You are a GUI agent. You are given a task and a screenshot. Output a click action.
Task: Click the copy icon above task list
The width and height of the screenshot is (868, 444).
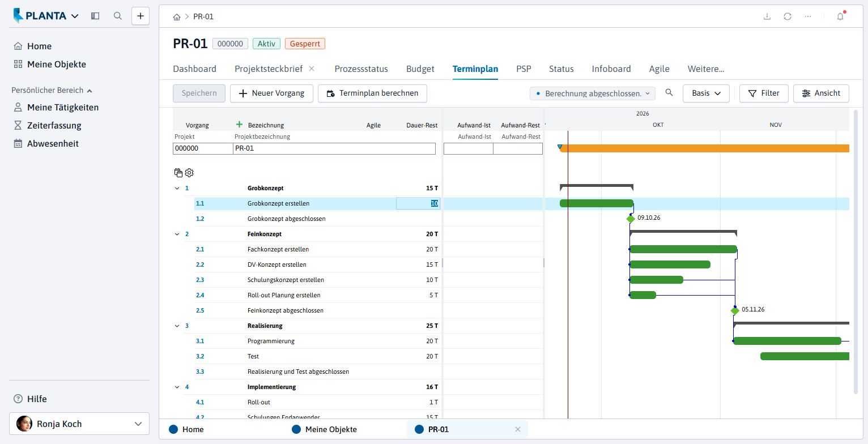coord(178,173)
